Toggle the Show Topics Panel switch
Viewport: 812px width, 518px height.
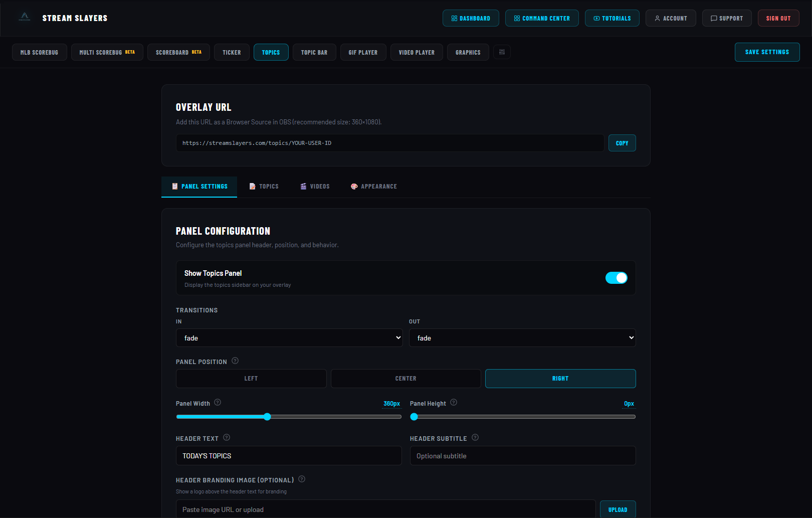(617, 278)
